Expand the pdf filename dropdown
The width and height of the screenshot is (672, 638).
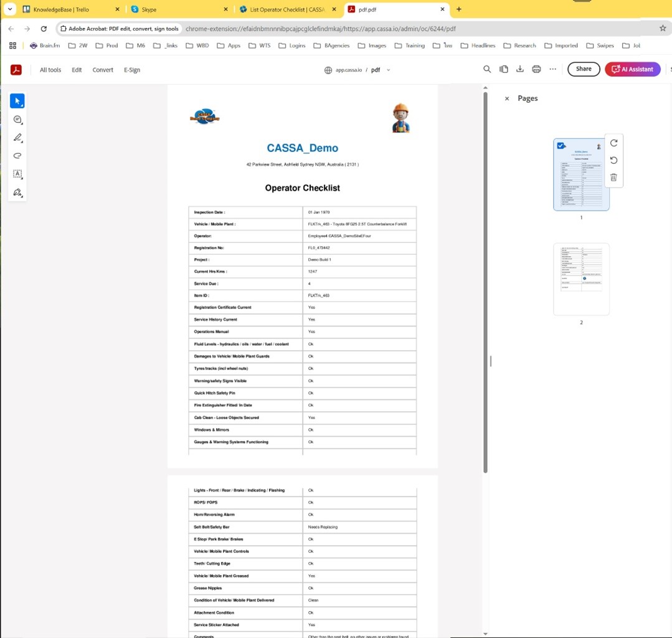(x=388, y=70)
